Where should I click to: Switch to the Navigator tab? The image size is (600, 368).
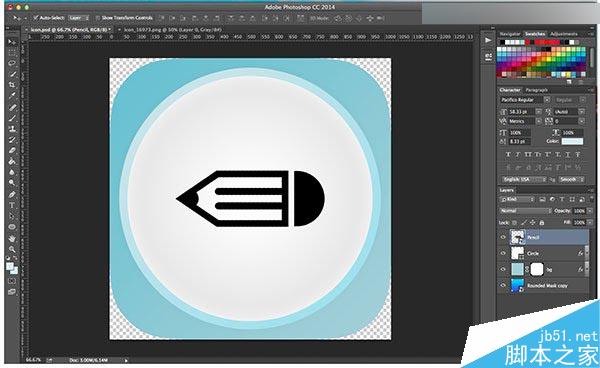tap(510, 34)
